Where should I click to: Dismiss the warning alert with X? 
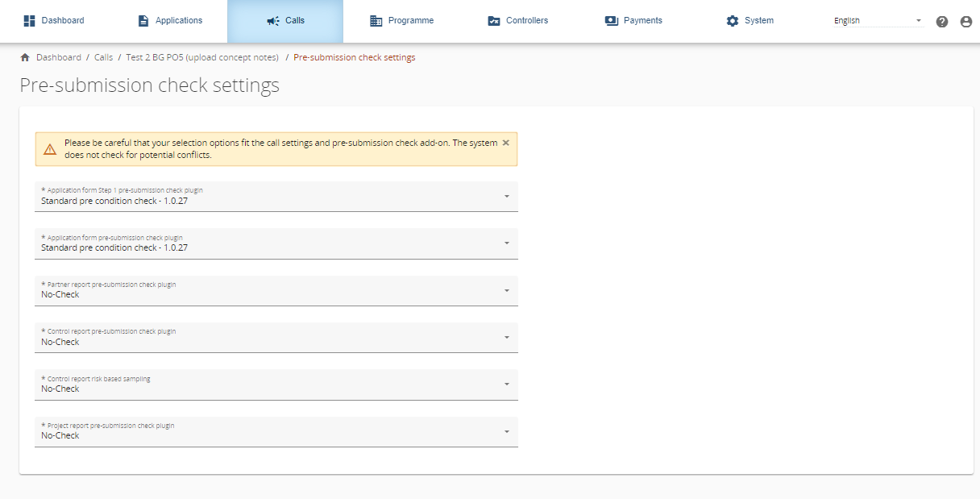point(506,143)
